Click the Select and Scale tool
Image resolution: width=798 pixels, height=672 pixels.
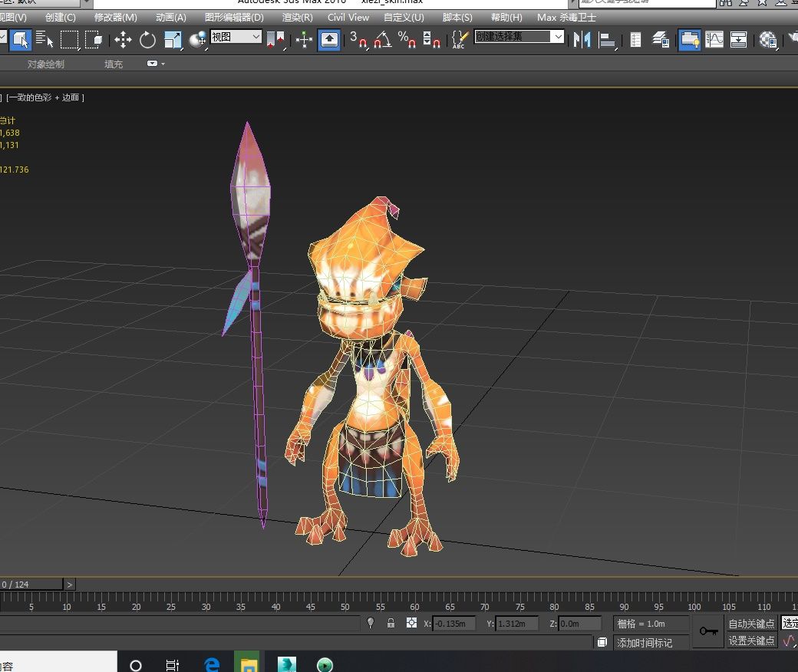tap(173, 40)
